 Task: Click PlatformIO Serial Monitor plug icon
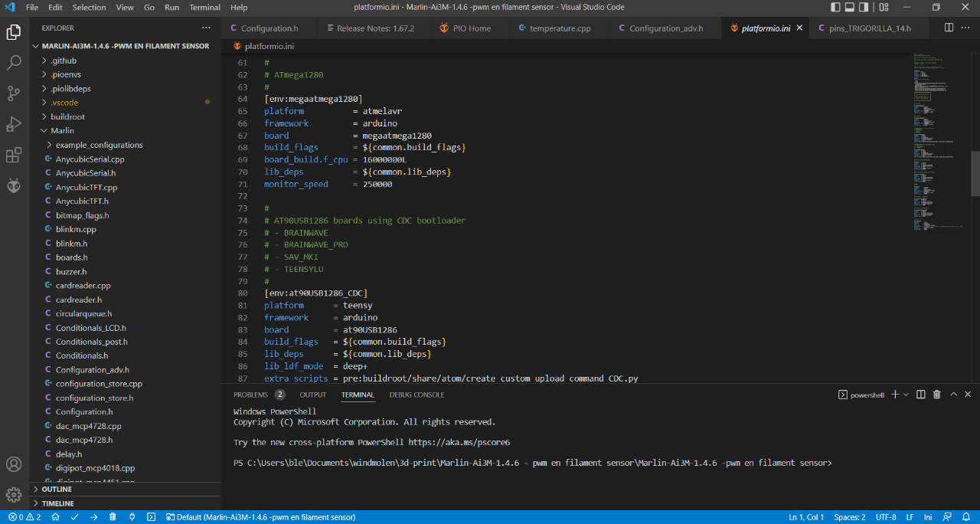tap(132, 517)
